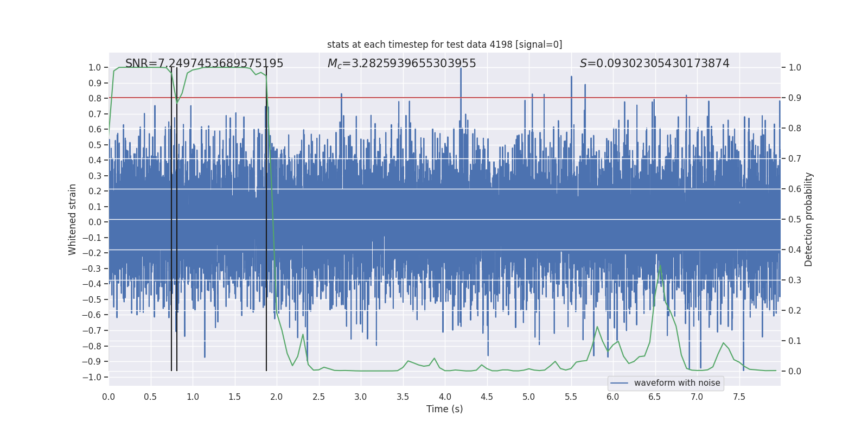Click the 1.0 tick on Whitened strain axis
This screenshot has height=434, width=868.
(x=95, y=68)
